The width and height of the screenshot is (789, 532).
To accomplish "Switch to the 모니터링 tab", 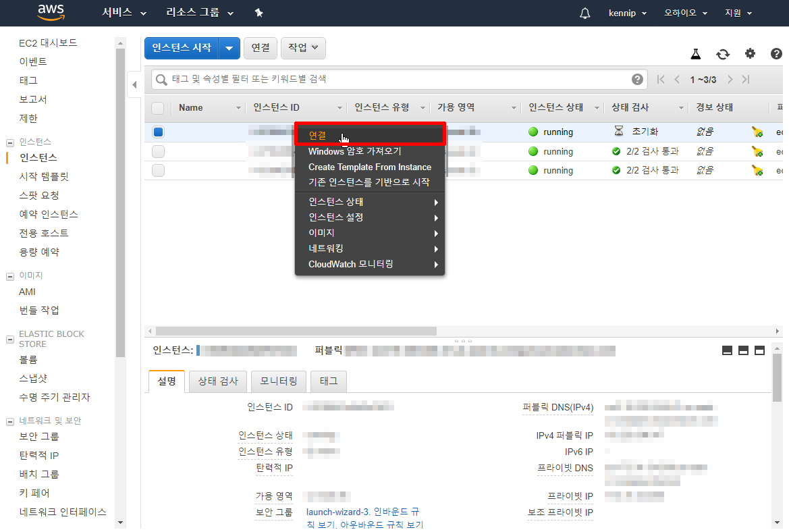I will [x=279, y=381].
